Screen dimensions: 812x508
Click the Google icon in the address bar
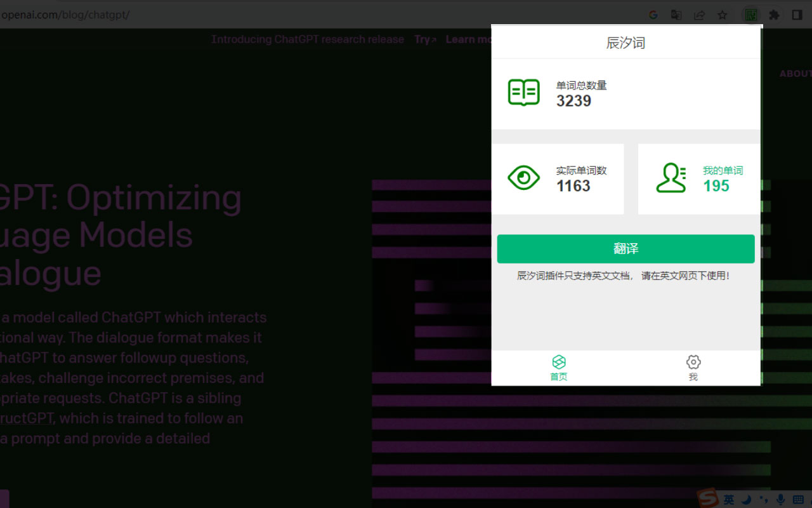coord(653,15)
